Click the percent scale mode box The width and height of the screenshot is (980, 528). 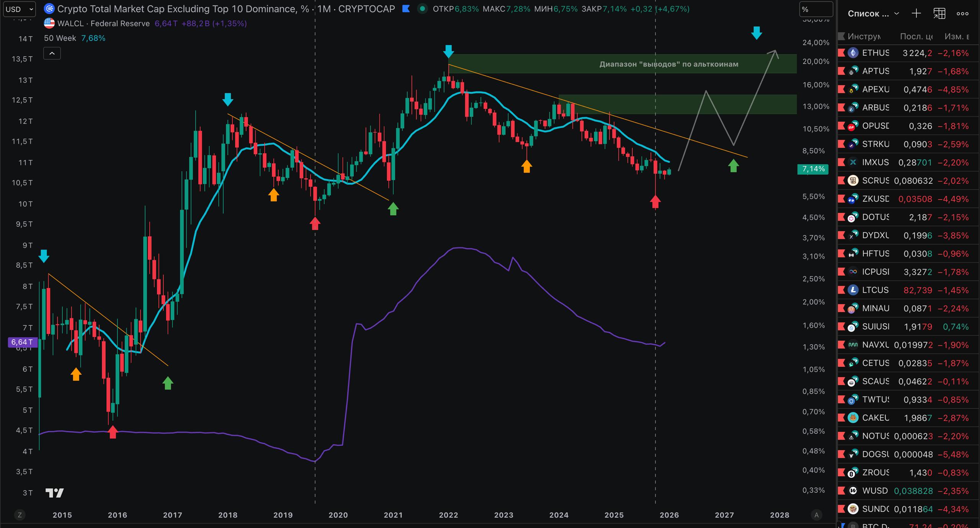816,9
